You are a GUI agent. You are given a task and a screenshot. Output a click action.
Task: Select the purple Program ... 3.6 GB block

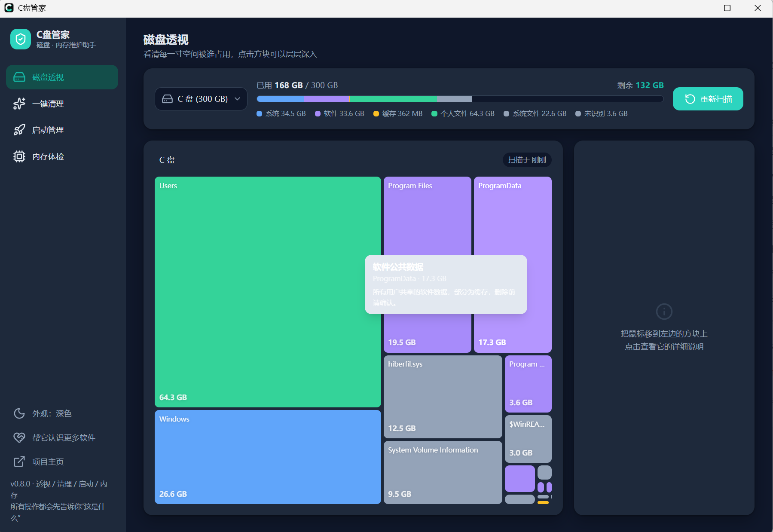point(528,384)
